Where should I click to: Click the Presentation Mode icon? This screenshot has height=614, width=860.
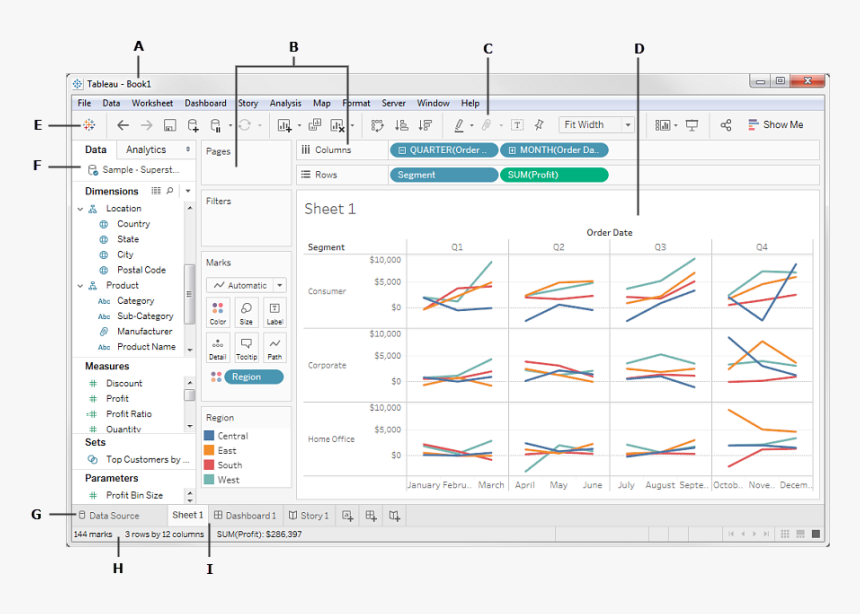pyautogui.click(x=692, y=126)
